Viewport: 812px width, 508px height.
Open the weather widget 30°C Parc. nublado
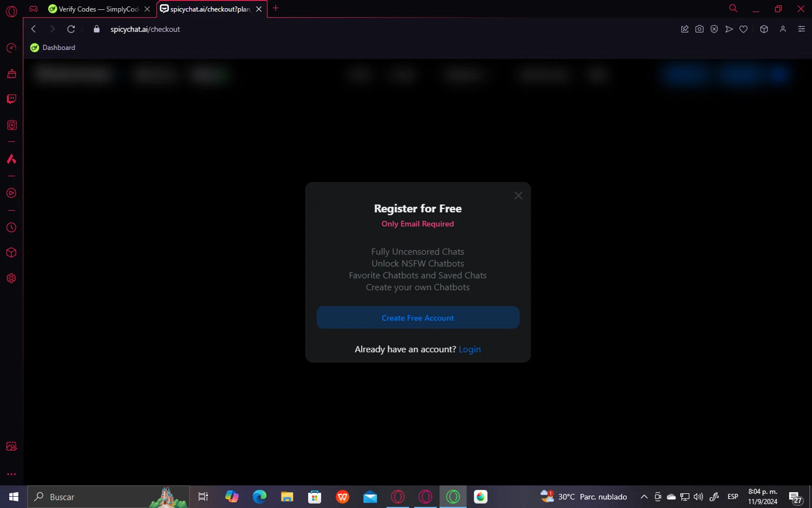584,497
